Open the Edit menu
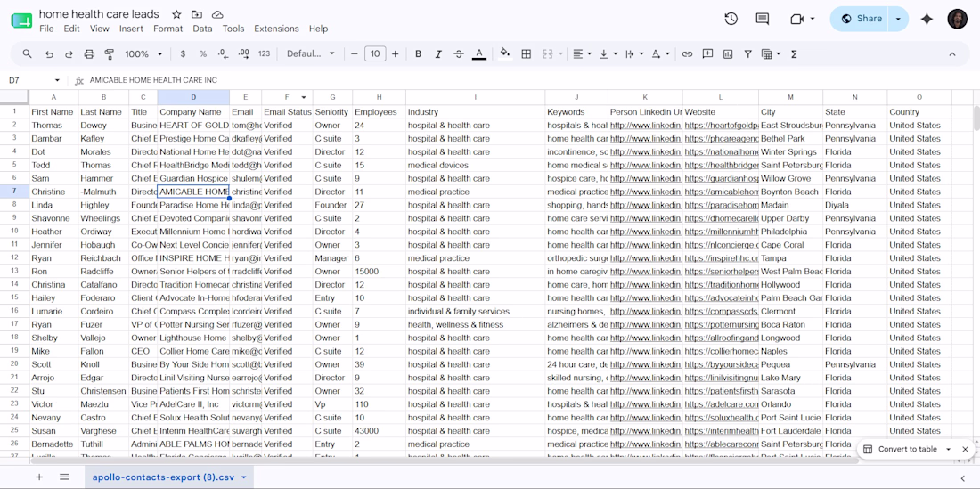Image resolution: width=980 pixels, height=489 pixels. (71, 29)
